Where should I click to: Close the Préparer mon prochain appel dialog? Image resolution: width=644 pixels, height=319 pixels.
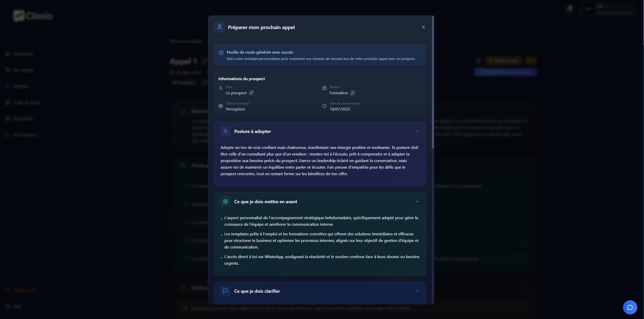tap(423, 27)
